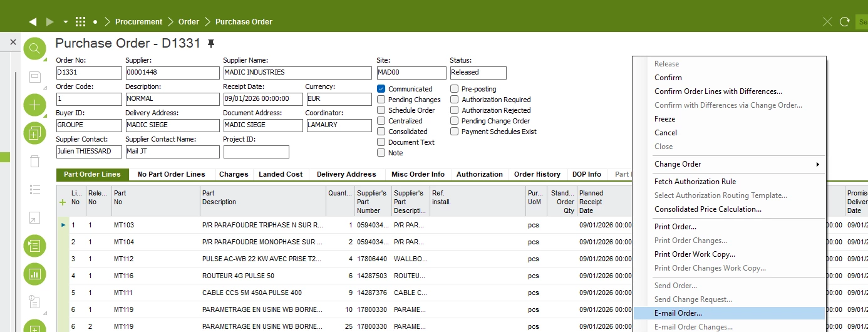Click the green Duplicate record icon
The image size is (868, 332).
pos(34,133)
